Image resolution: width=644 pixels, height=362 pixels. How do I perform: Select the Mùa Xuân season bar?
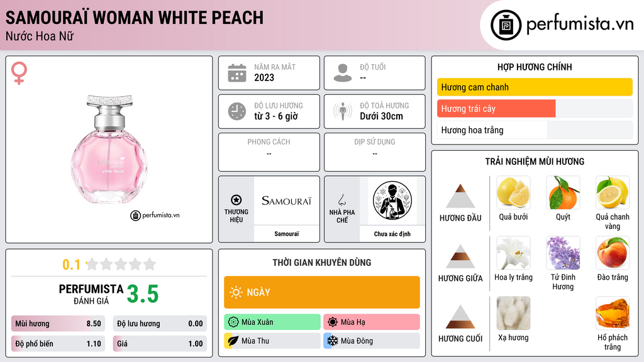point(272,322)
